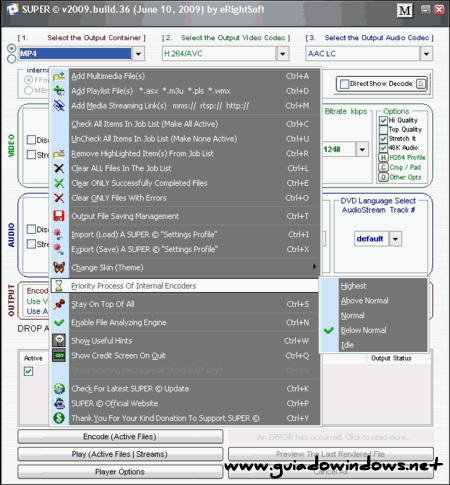The image size is (450, 485).
Task: Toggle the Hi Quality checkbox
Action: (x=383, y=120)
